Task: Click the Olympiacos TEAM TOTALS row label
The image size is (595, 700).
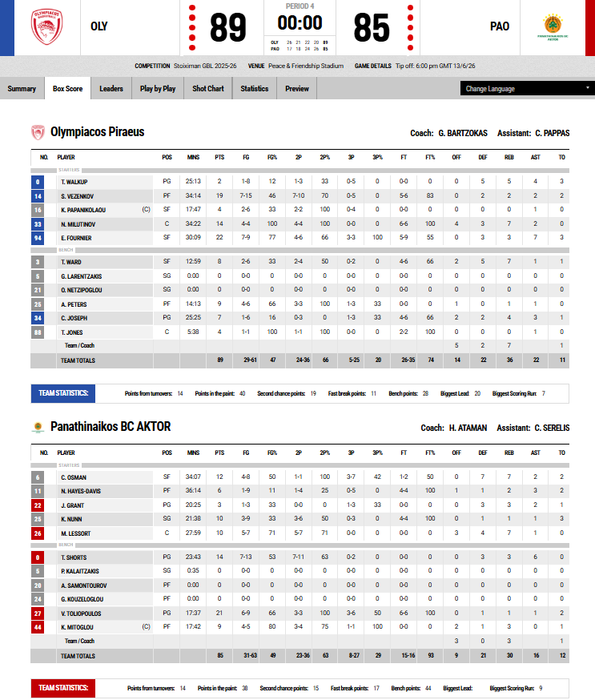Action: click(x=78, y=360)
